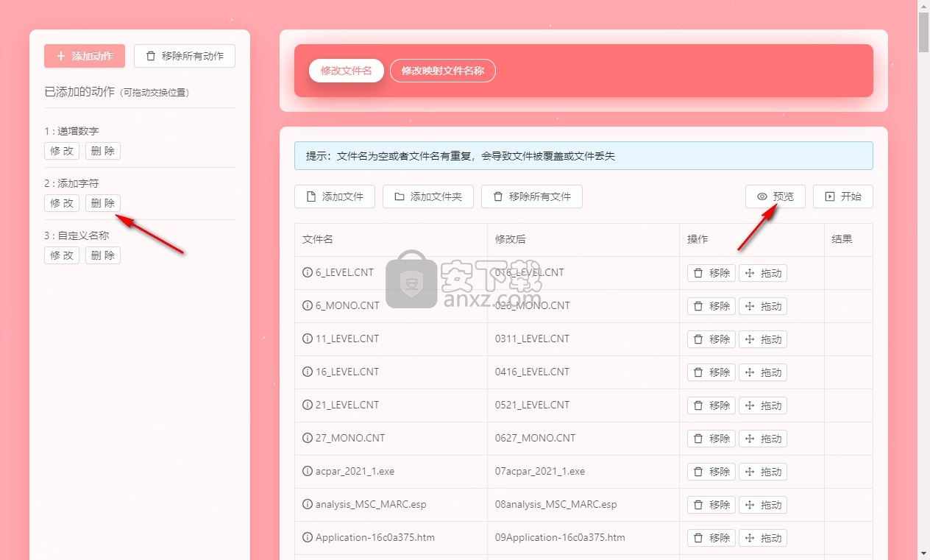Click 拖动 handle for 6_MONO.CNT

tap(763, 306)
